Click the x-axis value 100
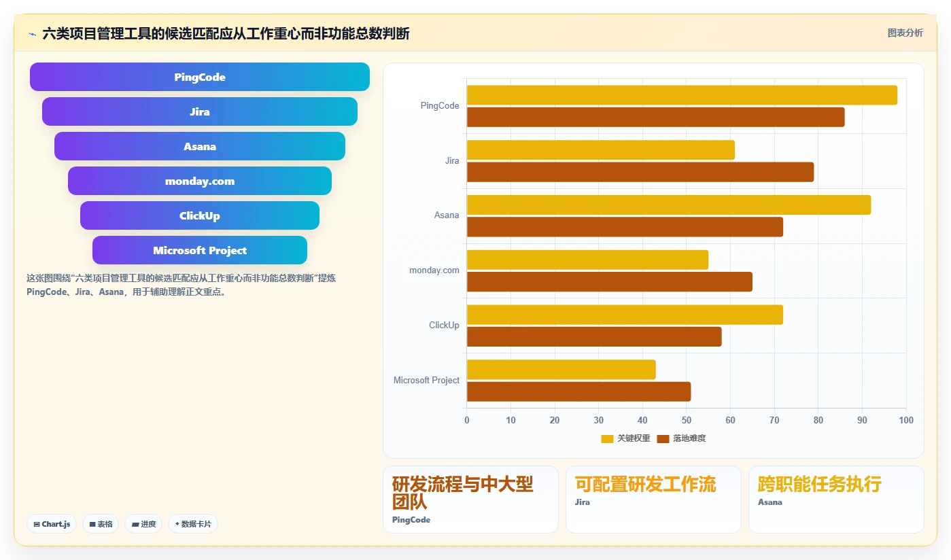This screenshot has width=951, height=560. pyautogui.click(x=906, y=421)
